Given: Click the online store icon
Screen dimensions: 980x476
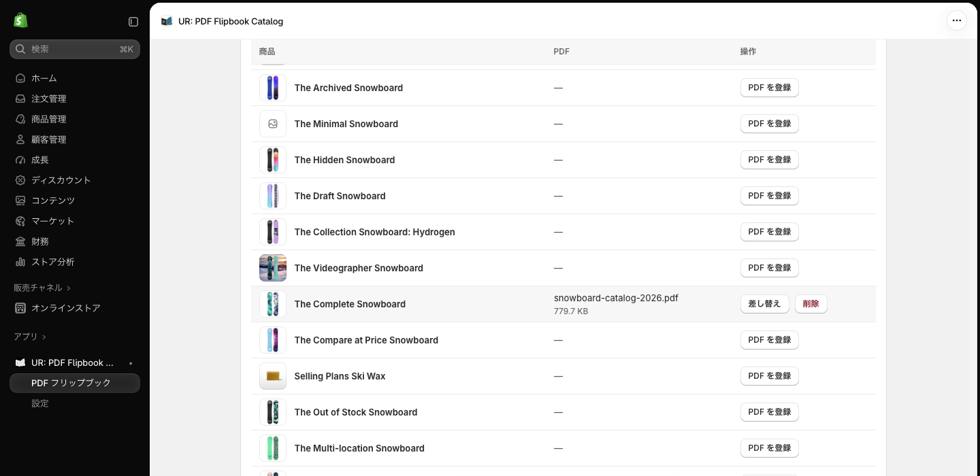Looking at the screenshot, I should coord(20,308).
